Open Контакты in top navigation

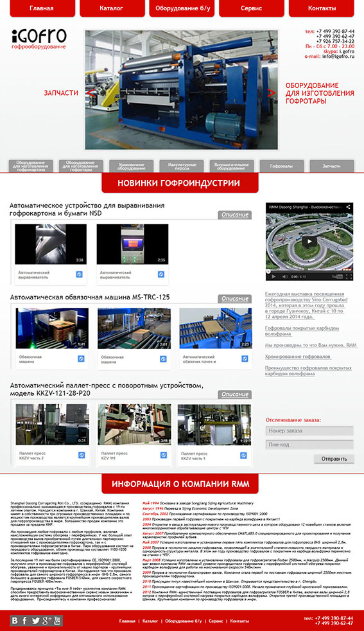coord(322,8)
